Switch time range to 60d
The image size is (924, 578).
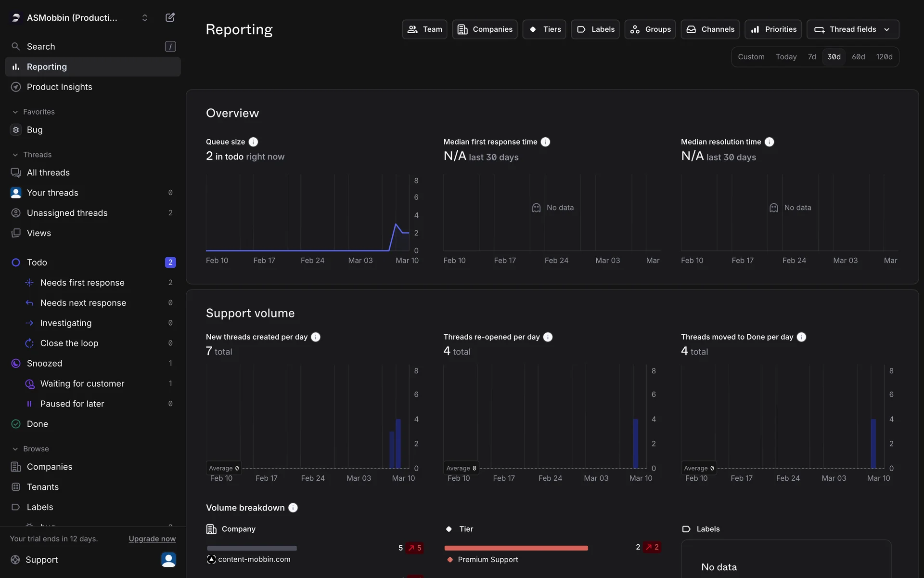click(858, 57)
